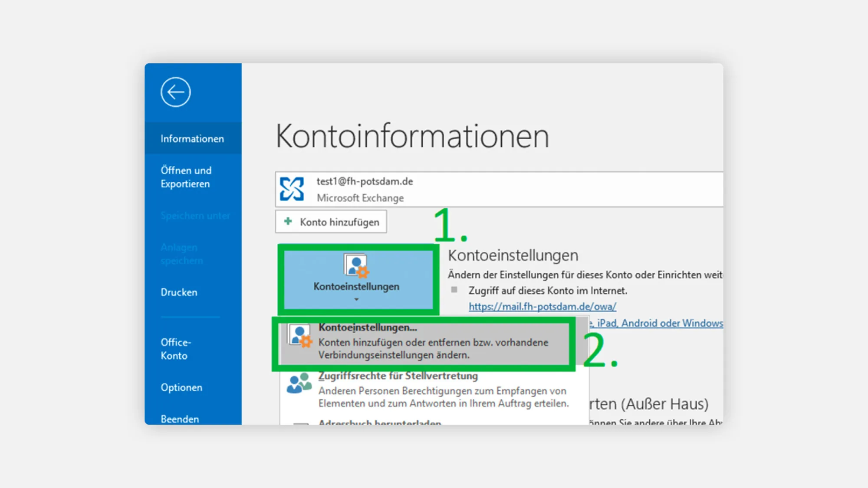Click the Stellvertretung people icon
Viewport: 868px width, 488px height.
[299, 383]
